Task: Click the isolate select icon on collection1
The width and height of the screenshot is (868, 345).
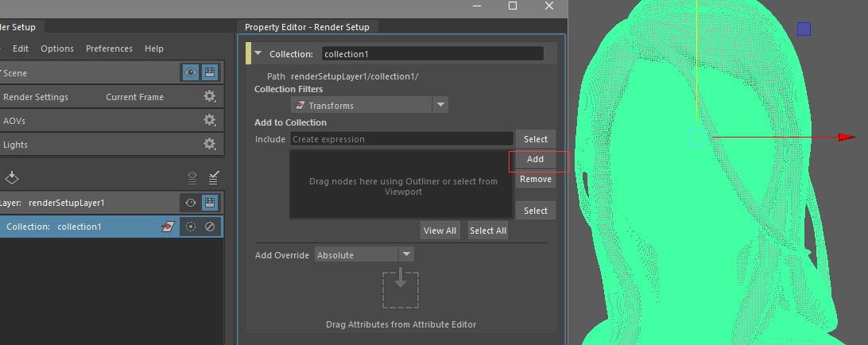Action: coord(191,227)
